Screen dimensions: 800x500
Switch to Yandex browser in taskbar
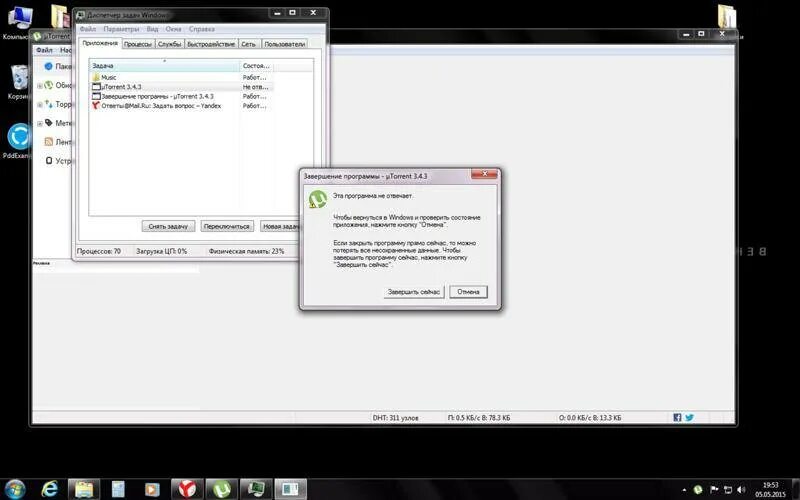[187, 489]
